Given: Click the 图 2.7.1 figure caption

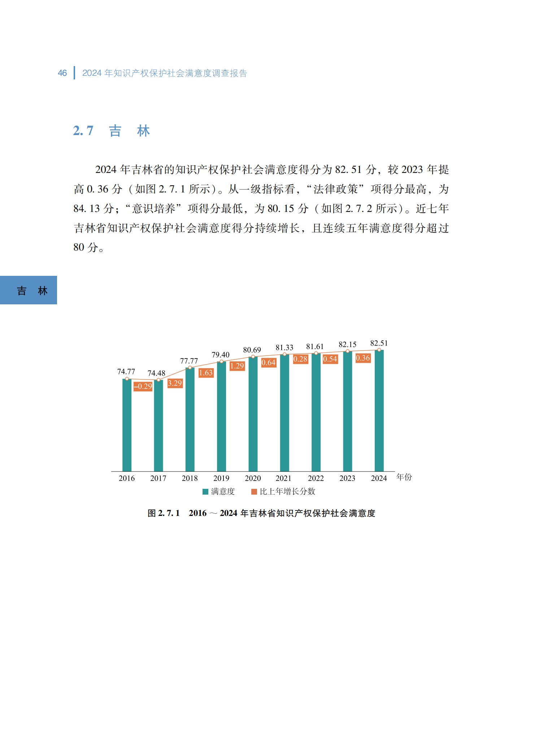Looking at the screenshot, I should pos(261,513).
